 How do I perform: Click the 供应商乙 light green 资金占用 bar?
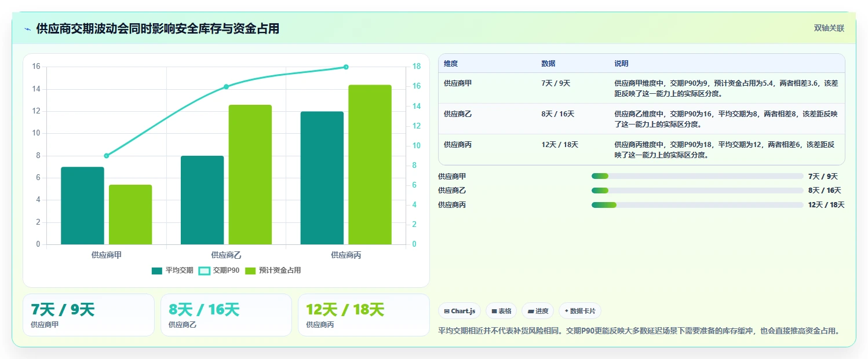point(250,174)
